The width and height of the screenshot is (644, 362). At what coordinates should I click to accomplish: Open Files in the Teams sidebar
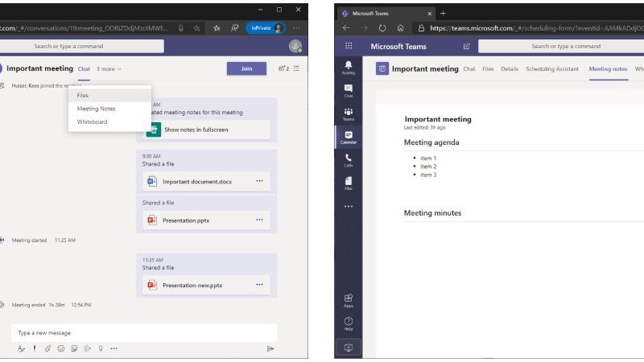tap(349, 183)
